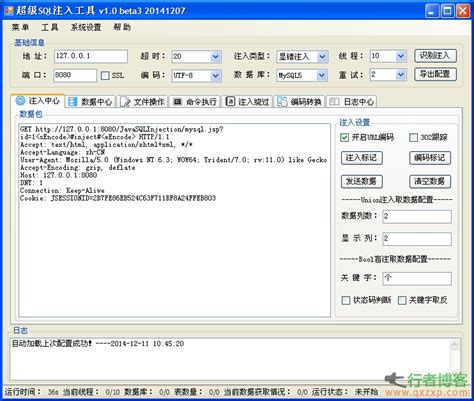Enable the 302跟踪 checkbox

tap(413, 137)
